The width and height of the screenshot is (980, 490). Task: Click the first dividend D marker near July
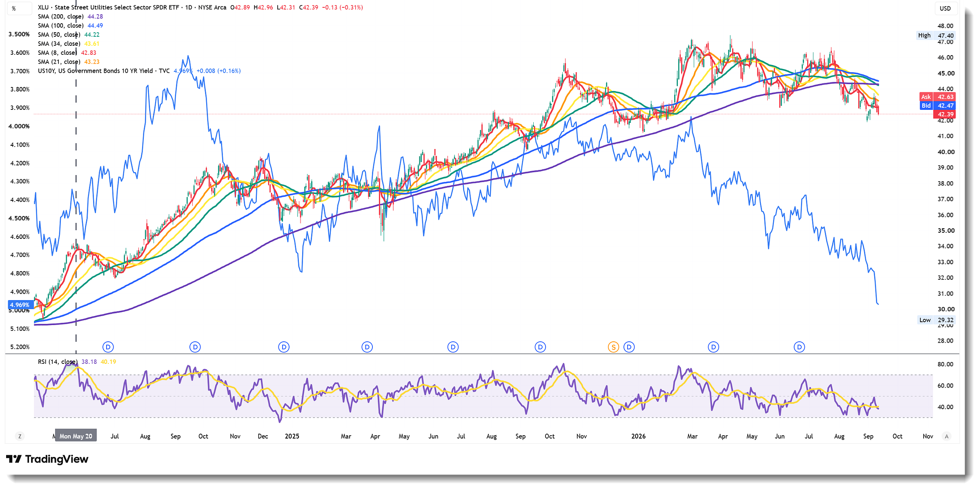(x=108, y=347)
